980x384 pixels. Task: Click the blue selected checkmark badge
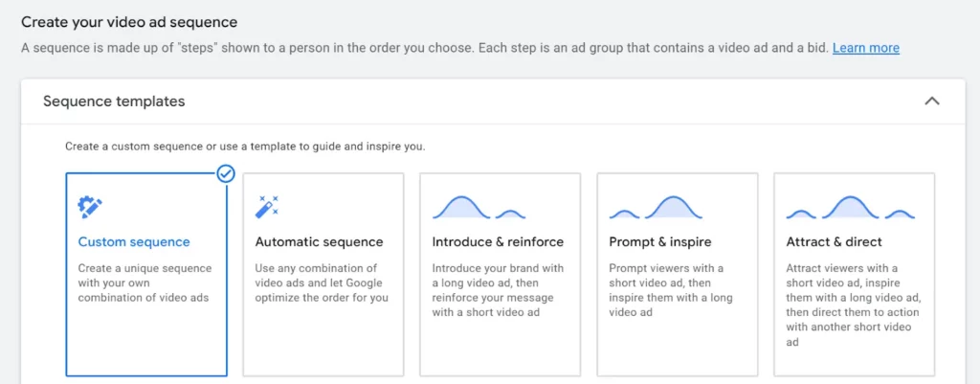(226, 173)
